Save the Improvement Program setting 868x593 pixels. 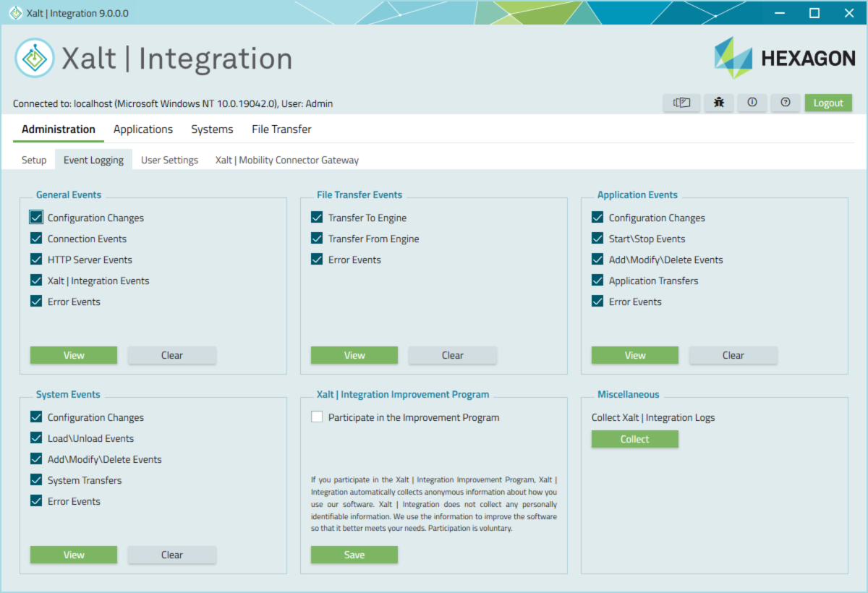[x=354, y=555]
